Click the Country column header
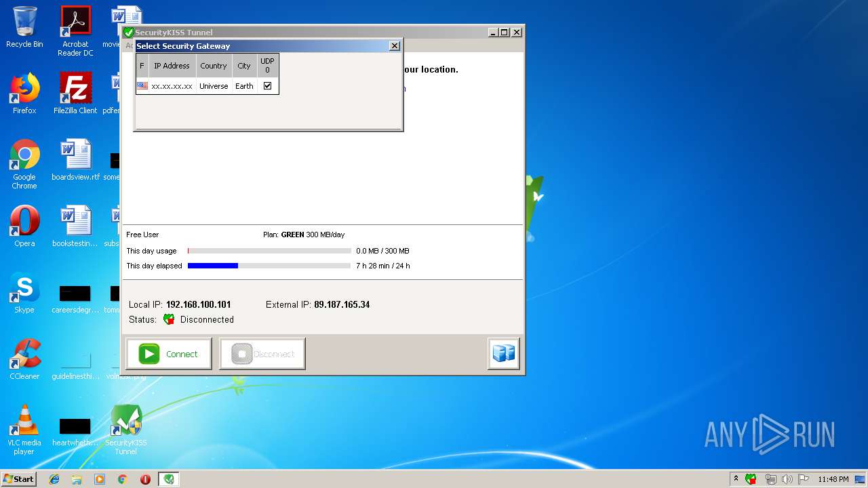868x488 pixels. coord(214,66)
